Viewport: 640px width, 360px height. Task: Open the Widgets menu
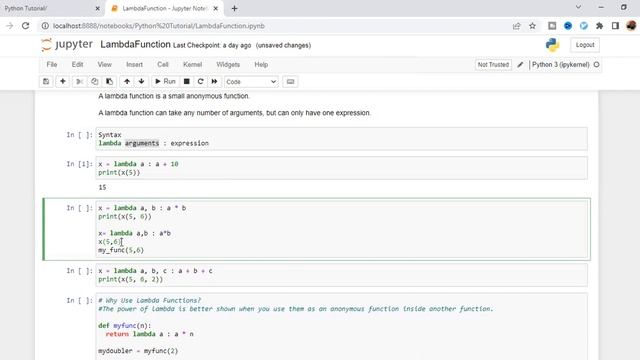[x=228, y=64]
